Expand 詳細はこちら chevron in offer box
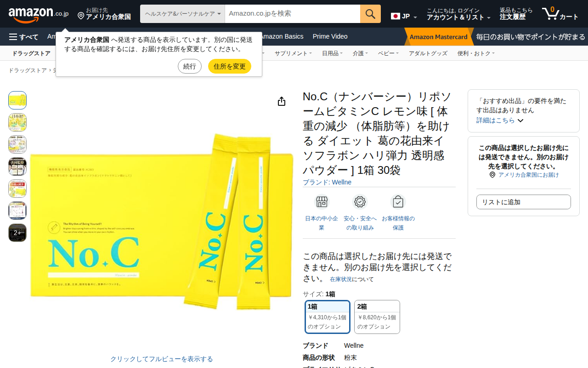 [x=520, y=121]
